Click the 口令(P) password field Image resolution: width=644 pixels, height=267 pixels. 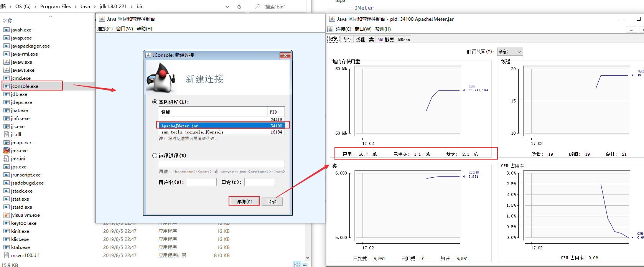(259, 182)
